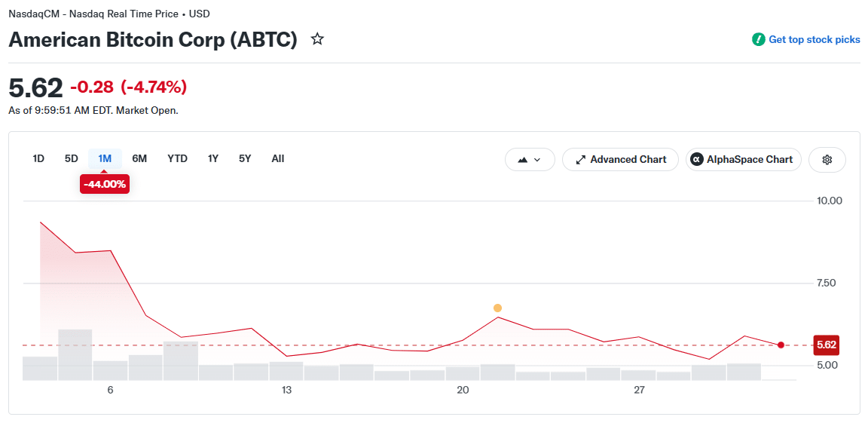
Task: Click the 27 date label on x-axis
Action: (x=640, y=391)
